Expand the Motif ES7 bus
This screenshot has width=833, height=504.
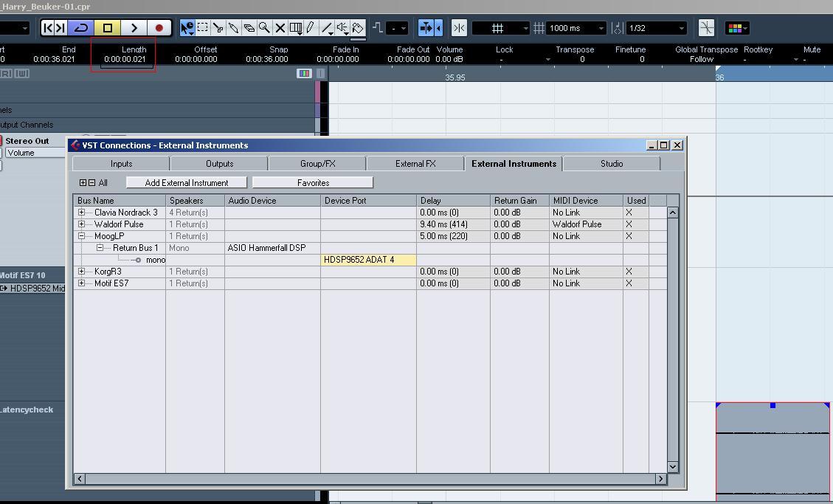coord(81,283)
